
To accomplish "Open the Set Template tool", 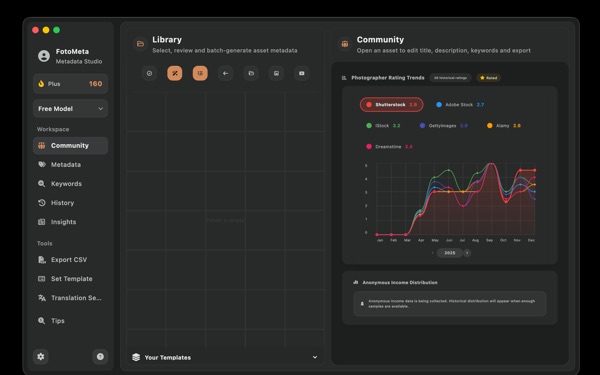I will pyautogui.click(x=70, y=279).
